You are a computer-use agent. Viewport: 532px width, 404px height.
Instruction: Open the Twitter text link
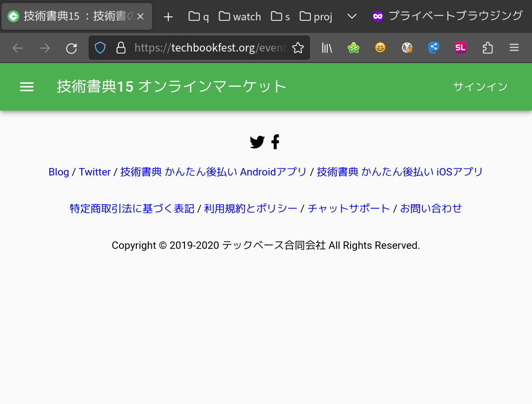click(95, 172)
